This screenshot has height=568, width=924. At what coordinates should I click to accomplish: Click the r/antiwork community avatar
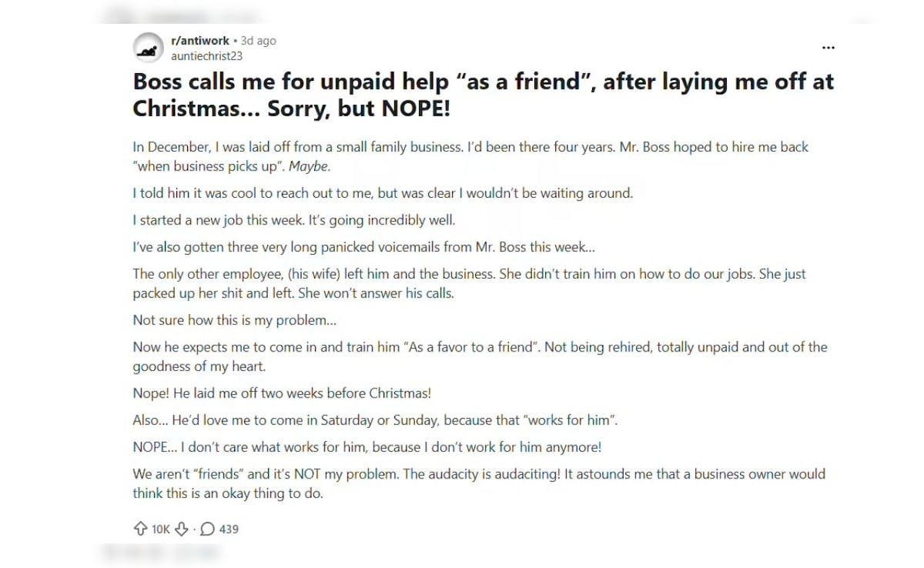pyautogui.click(x=147, y=48)
